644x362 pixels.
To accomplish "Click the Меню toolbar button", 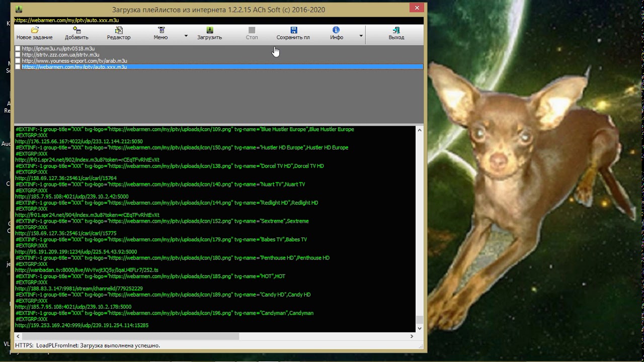I will point(161,34).
